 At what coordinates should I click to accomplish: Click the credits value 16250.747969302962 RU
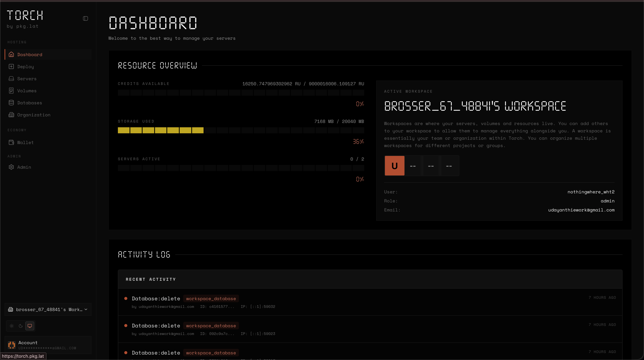[271, 83]
